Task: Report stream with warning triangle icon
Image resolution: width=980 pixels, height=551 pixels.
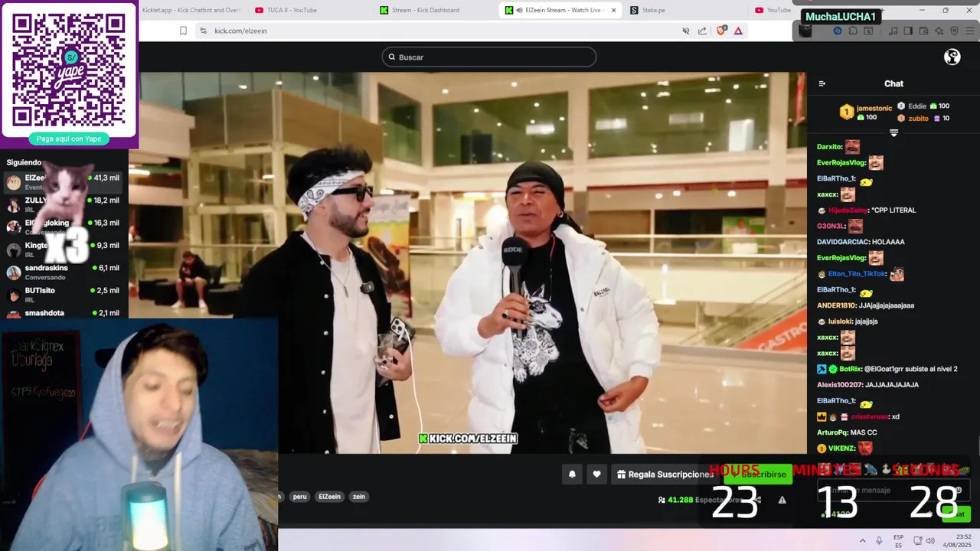Action: [782, 500]
